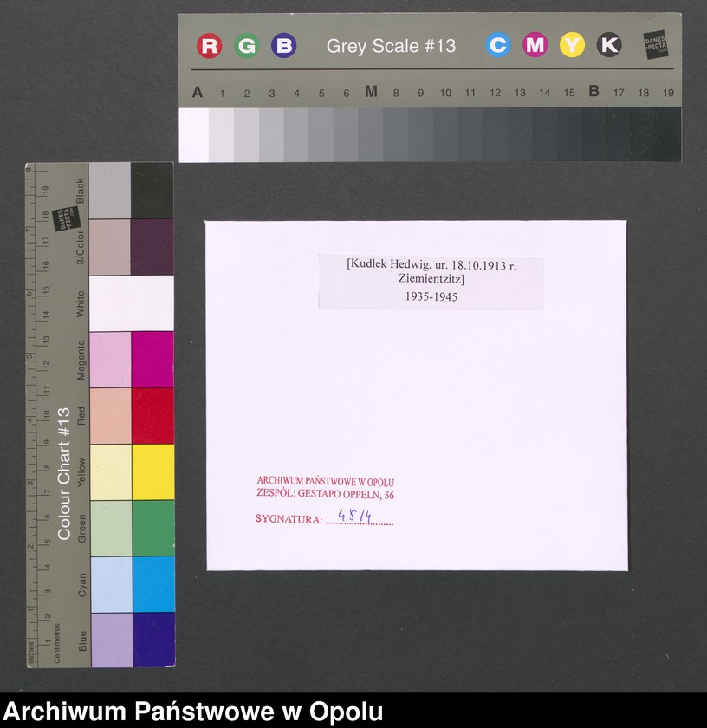This screenshot has height=728, width=707.
Task: Click the red 'ZESPÓŁ: GESTAPO OPPELN, 56' stamp line
Action: [326, 496]
